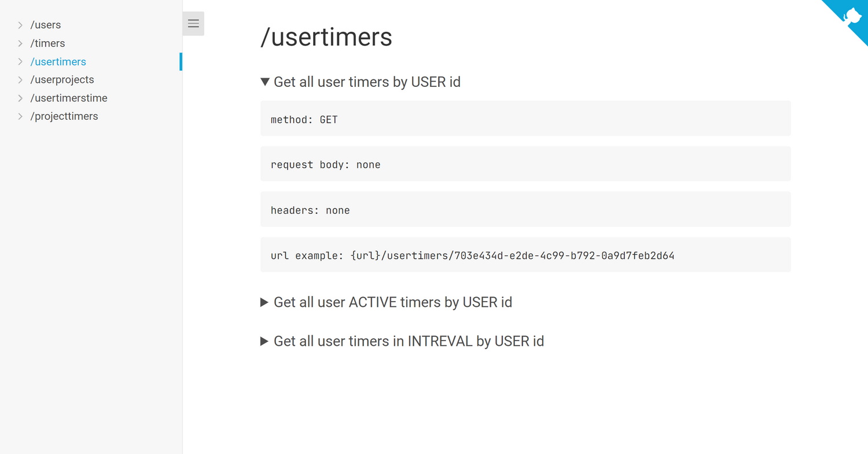Click the 'method: GET' code block
The width and height of the screenshot is (868, 454).
pyautogui.click(x=525, y=119)
